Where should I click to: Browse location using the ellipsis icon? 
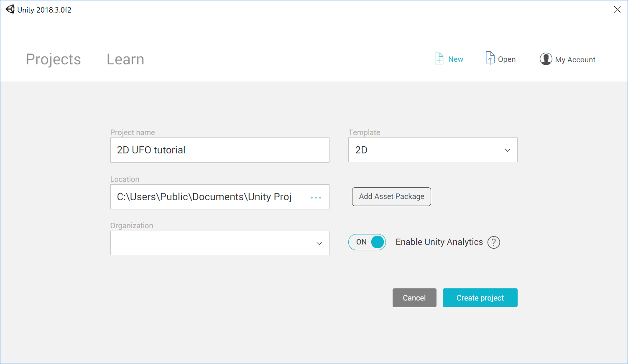click(x=316, y=197)
